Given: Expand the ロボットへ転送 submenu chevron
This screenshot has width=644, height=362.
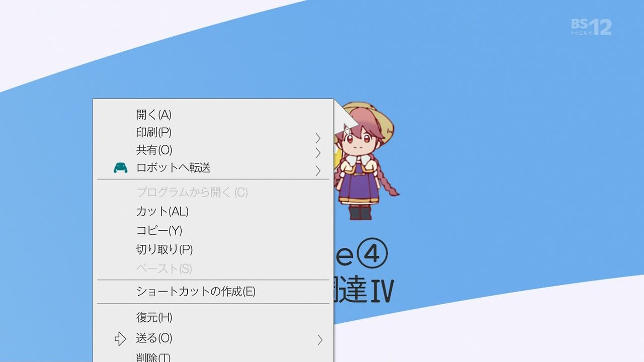Looking at the screenshot, I should pos(318,171).
